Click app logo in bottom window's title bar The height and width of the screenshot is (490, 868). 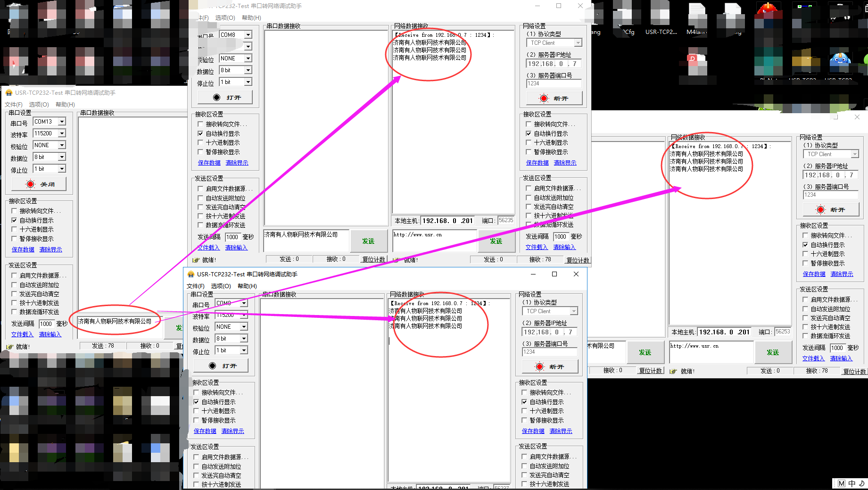(191, 274)
